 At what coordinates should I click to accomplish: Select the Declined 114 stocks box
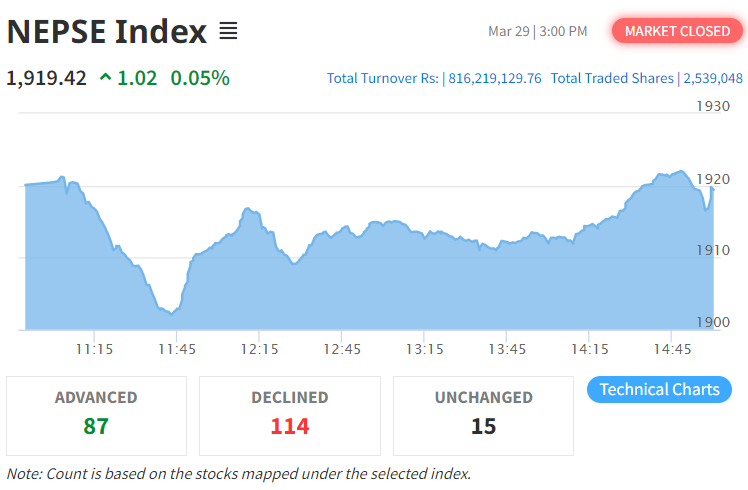pyautogui.click(x=290, y=414)
